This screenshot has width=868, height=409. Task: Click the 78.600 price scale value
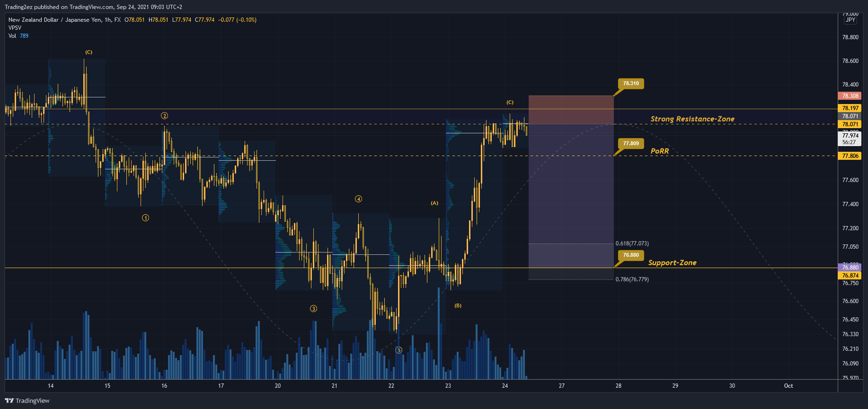(x=850, y=61)
